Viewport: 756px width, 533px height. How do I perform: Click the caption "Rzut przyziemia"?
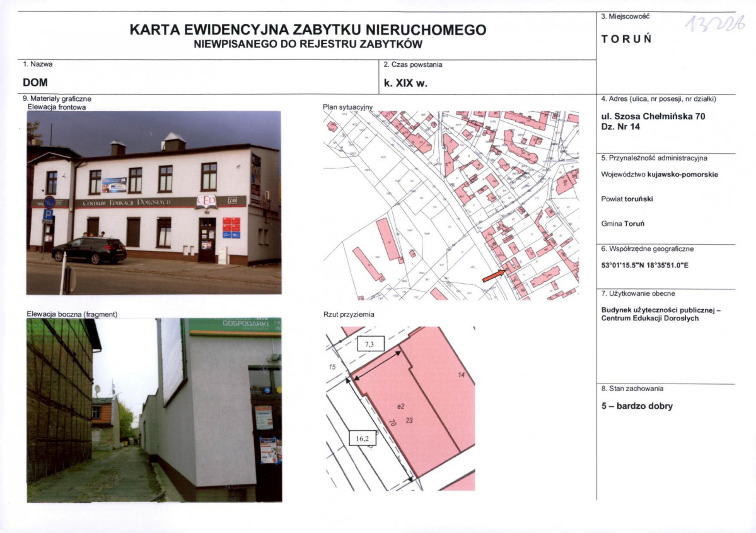pyautogui.click(x=349, y=315)
